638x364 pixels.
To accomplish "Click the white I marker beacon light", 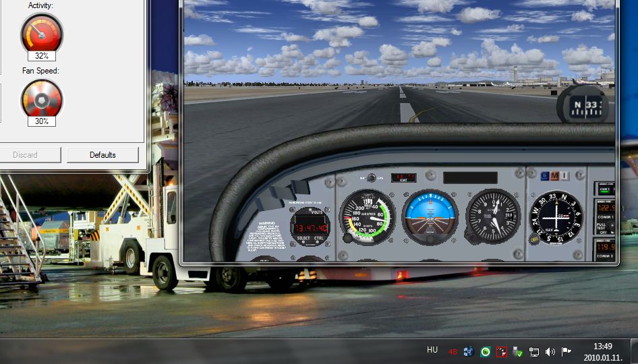I will (x=564, y=176).
